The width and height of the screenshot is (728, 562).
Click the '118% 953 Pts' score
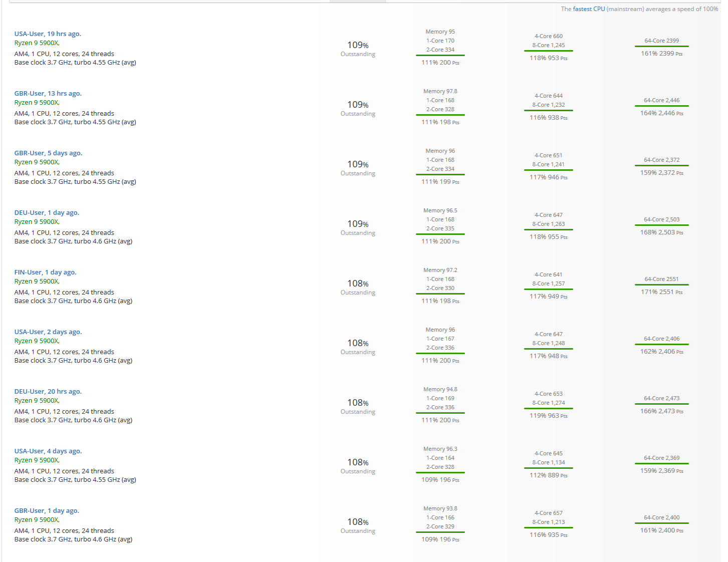pos(549,58)
